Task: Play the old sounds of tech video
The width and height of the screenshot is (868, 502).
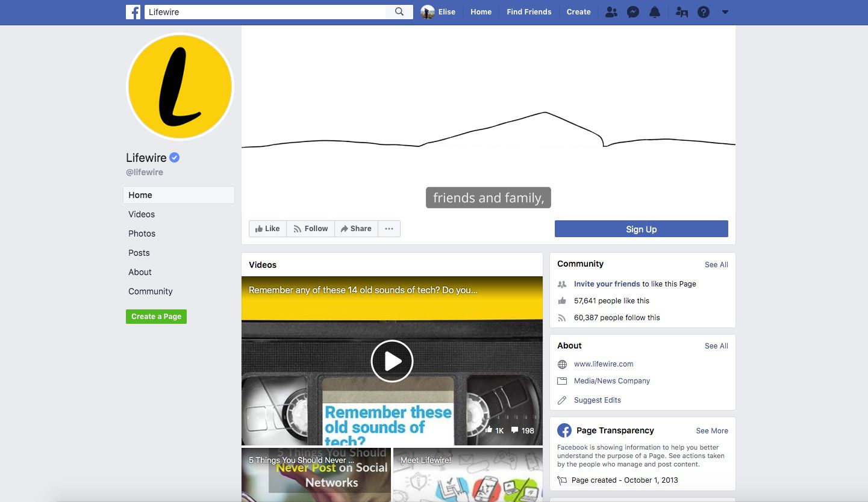Action: [x=392, y=361]
